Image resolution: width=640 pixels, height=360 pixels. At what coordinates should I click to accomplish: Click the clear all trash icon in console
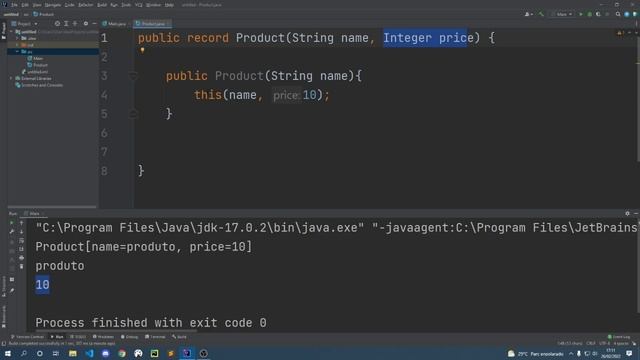click(21, 267)
